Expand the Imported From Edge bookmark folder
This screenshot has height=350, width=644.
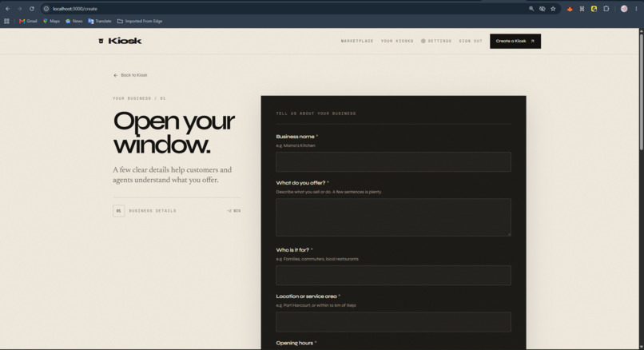pos(140,21)
